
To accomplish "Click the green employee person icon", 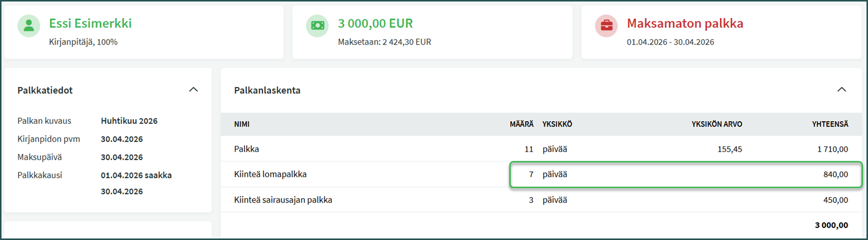I will pyautogui.click(x=29, y=26).
